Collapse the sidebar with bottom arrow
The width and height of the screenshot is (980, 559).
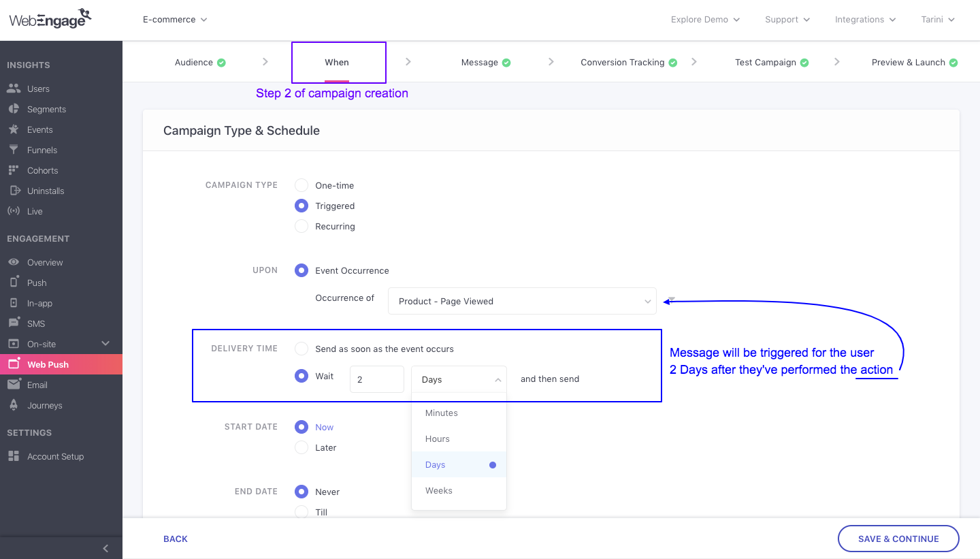tap(105, 548)
